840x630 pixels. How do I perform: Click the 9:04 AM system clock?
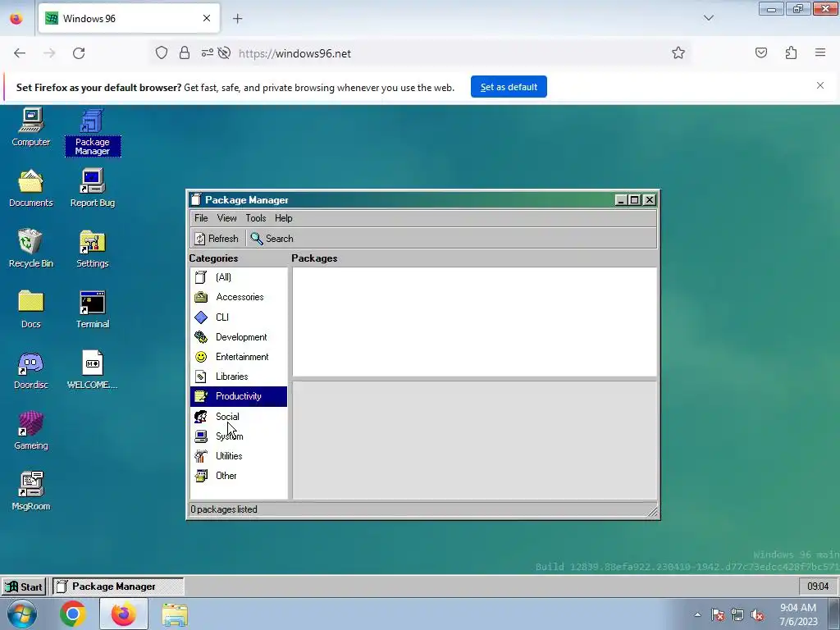point(798,614)
